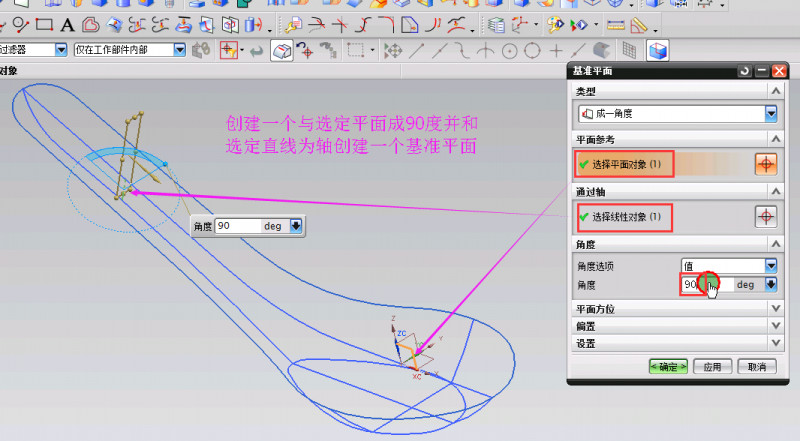
Task: Click the deselect-all curved arrow icon
Action: point(257,51)
